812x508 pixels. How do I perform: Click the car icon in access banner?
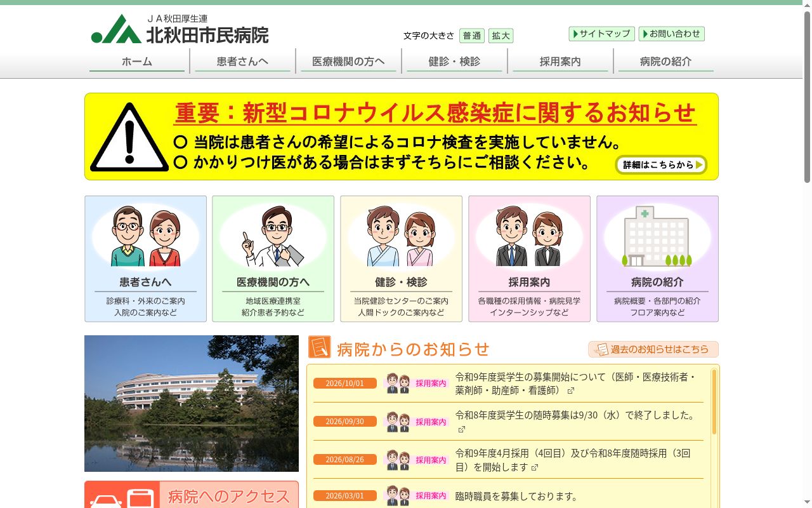tap(106, 501)
